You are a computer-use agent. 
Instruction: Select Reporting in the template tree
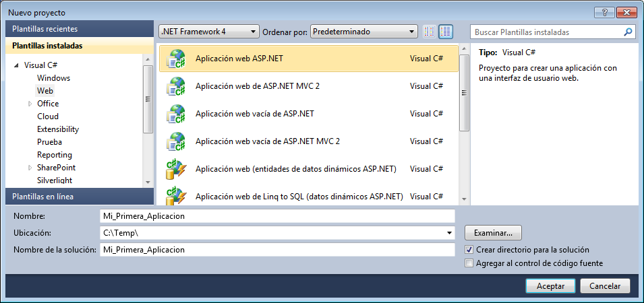pyautogui.click(x=54, y=155)
